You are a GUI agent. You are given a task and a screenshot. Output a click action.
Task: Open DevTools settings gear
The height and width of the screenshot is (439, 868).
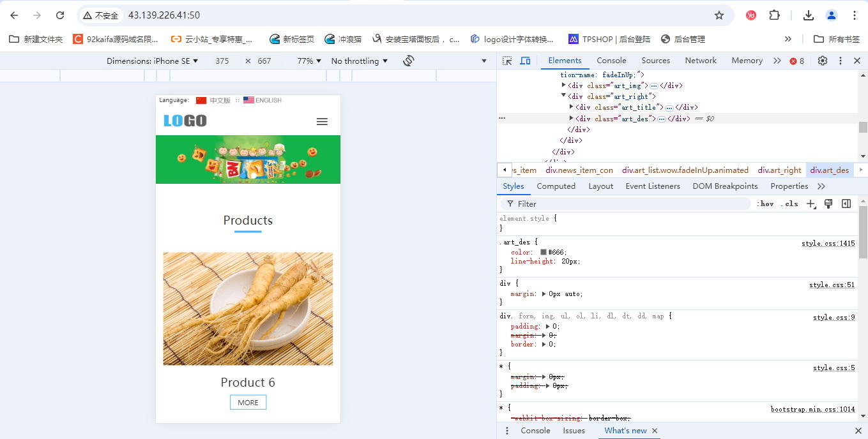823,61
